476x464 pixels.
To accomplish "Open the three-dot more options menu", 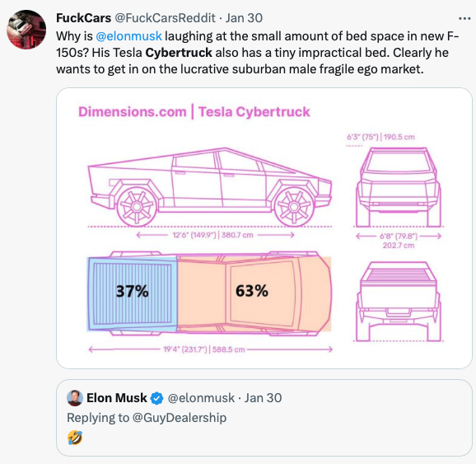I will tap(464, 19).
